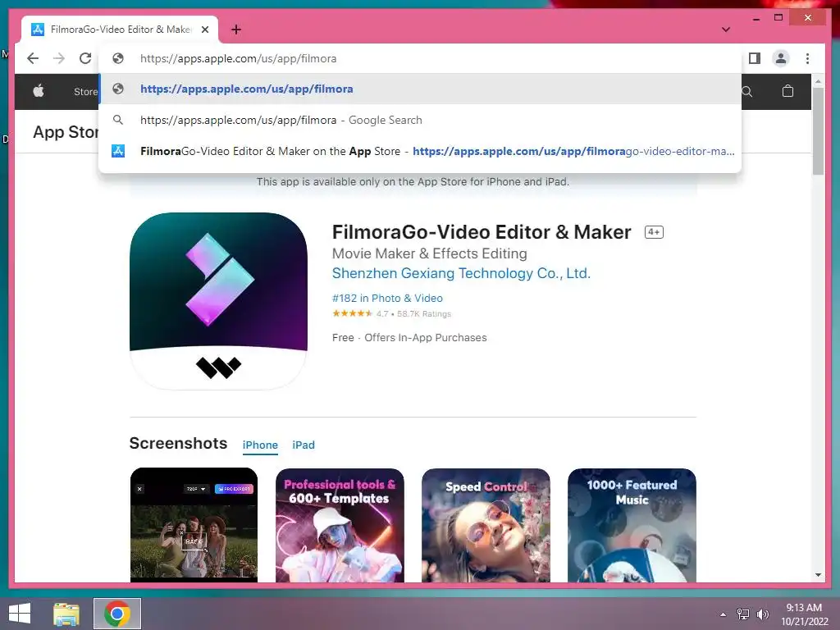The height and width of the screenshot is (630, 840).
Task: Choose the Google Search suggestion row
Action: pos(421,120)
